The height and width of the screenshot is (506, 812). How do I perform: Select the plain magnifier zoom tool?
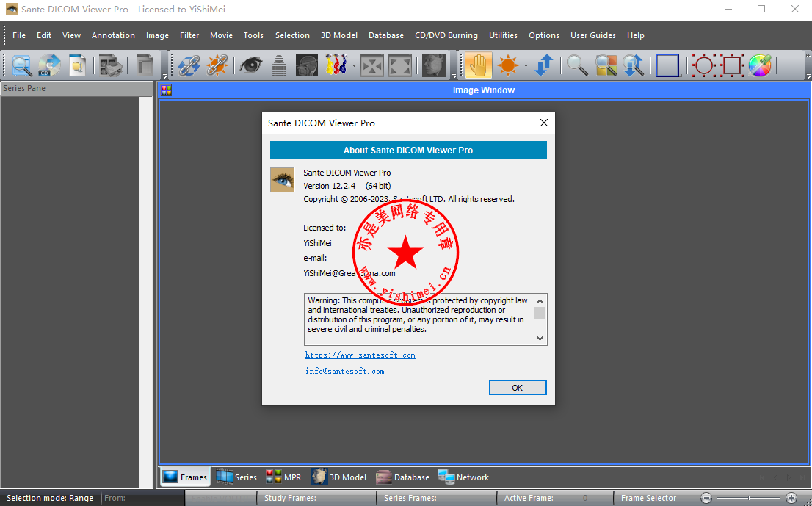click(577, 65)
